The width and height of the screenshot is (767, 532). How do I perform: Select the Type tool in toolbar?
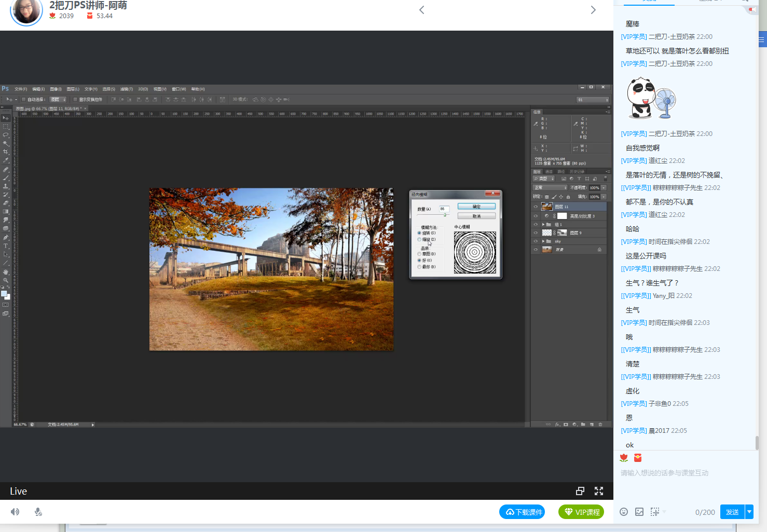click(6, 246)
